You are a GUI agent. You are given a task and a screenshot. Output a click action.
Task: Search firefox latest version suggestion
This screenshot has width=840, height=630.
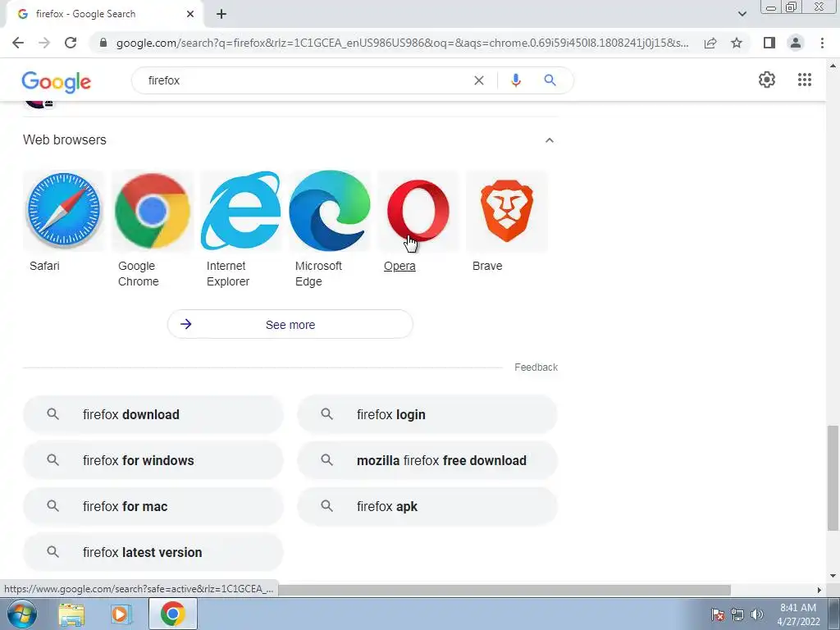tap(153, 552)
